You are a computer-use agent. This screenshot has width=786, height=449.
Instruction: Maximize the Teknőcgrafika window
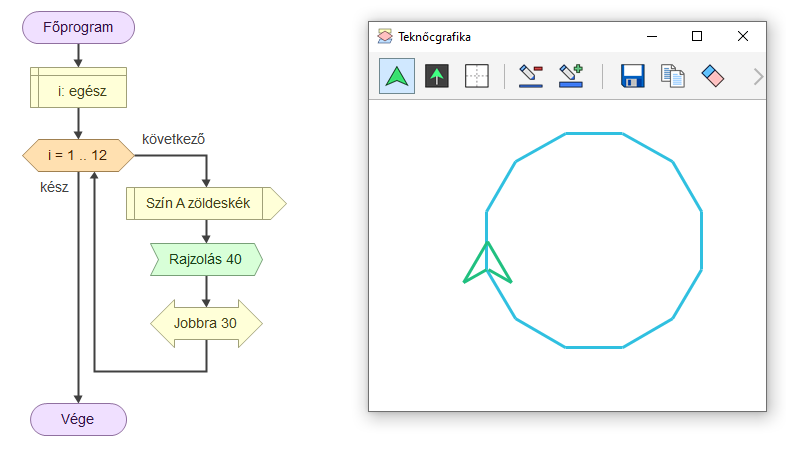(x=697, y=36)
